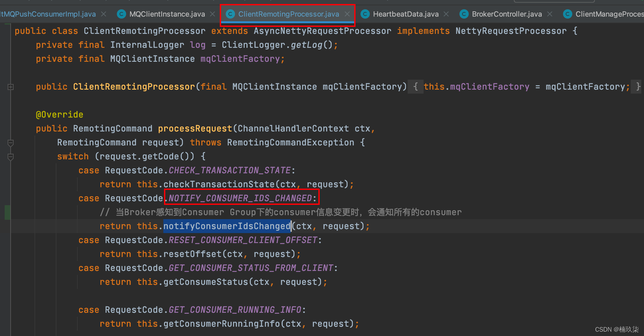This screenshot has height=336, width=644.
Task: Close the HeartbeatData.java tab
Action: coord(446,14)
